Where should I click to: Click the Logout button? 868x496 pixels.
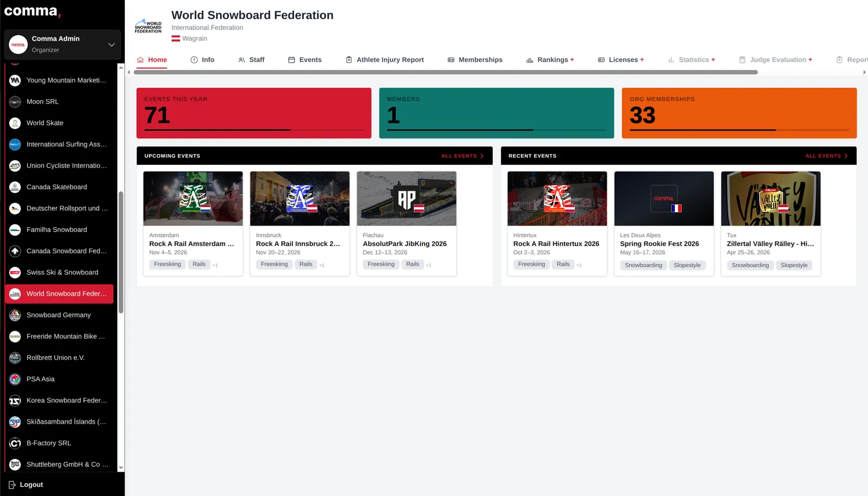click(x=26, y=485)
